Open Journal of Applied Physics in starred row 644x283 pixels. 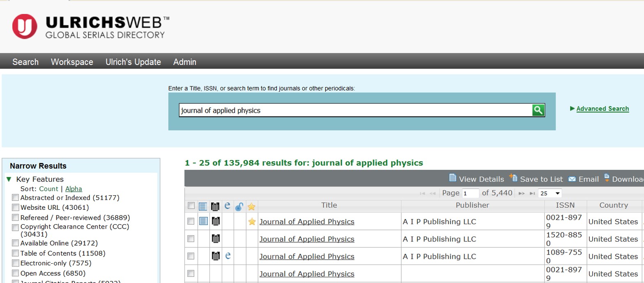click(307, 222)
